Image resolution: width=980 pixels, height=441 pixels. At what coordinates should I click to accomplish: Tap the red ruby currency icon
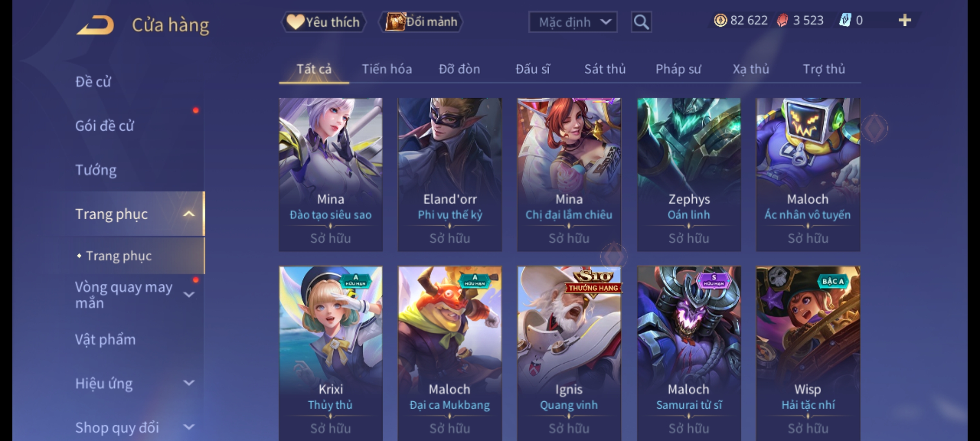click(782, 20)
